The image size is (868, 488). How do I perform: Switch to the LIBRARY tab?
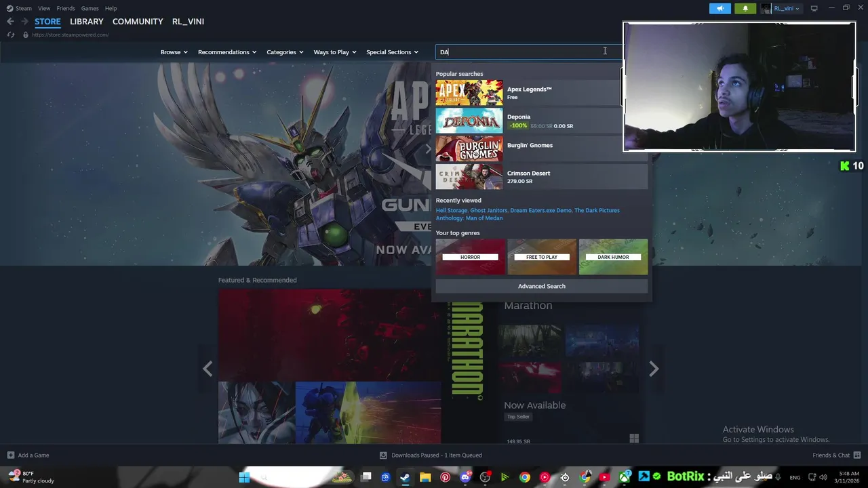coord(87,22)
